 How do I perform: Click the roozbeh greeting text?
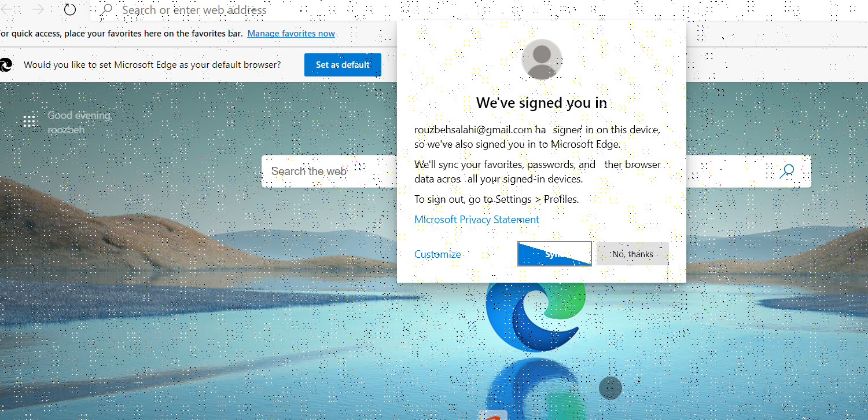(x=66, y=129)
